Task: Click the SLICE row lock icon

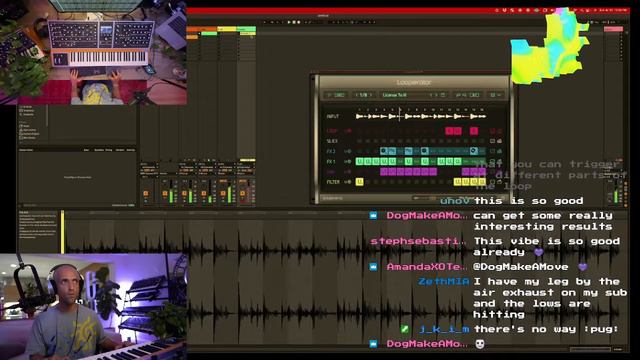Action: click(492, 141)
